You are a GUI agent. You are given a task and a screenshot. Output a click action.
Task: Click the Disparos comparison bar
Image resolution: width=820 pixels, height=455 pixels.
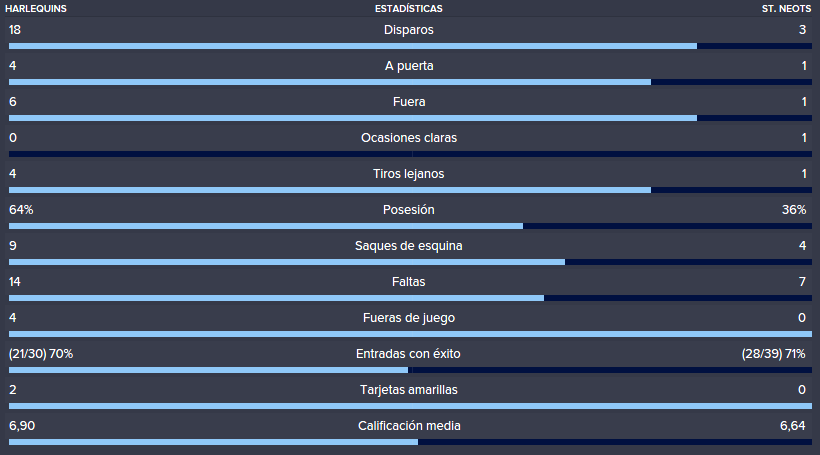pyautogui.click(x=410, y=46)
